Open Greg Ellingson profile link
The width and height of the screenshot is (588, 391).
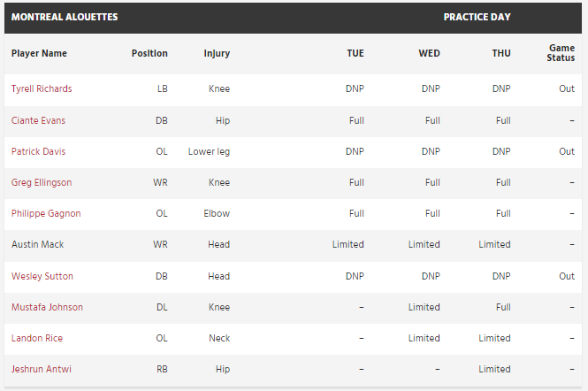click(x=42, y=182)
